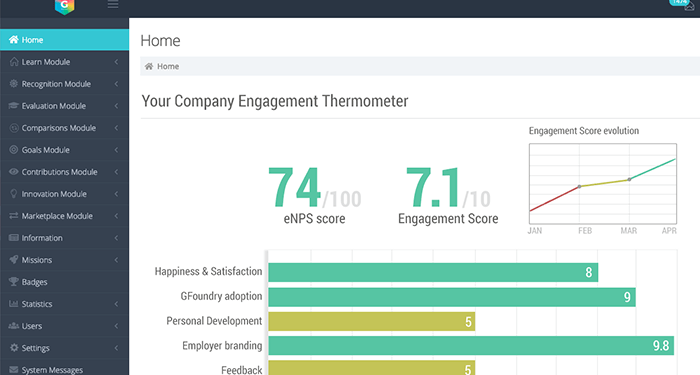Click the MAR data point on chart
Viewport: 700px width, 375px height.
[629, 179]
